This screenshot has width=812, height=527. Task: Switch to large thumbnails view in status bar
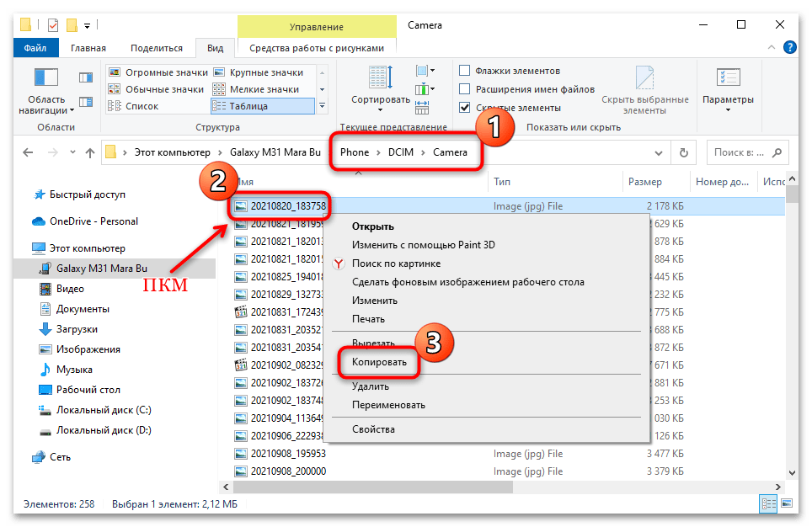coord(787,503)
